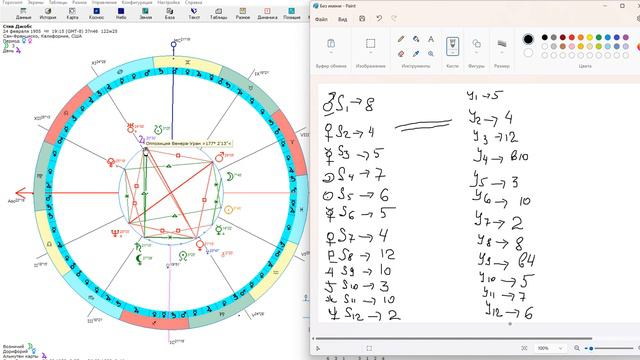Click the zoom out magnifier in Paint status bar
Viewport: 640px width, 360px height.
[x=577, y=348]
